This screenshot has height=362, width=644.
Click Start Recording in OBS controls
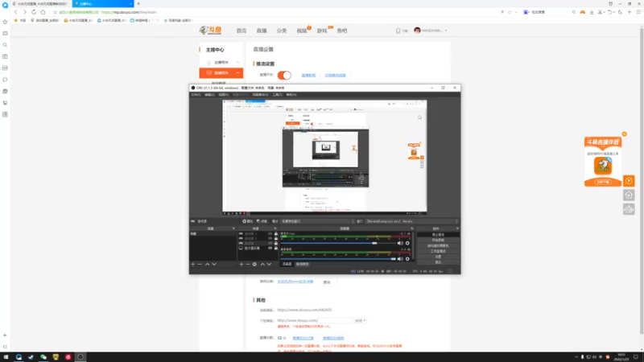coord(438,240)
